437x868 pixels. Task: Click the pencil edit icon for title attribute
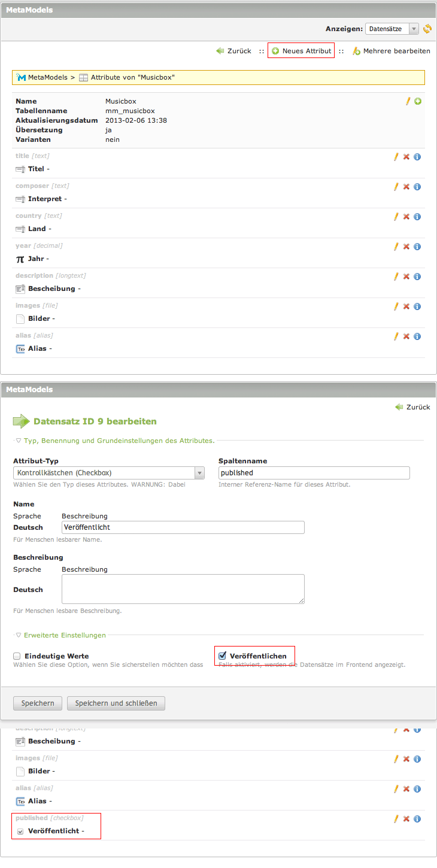click(396, 157)
